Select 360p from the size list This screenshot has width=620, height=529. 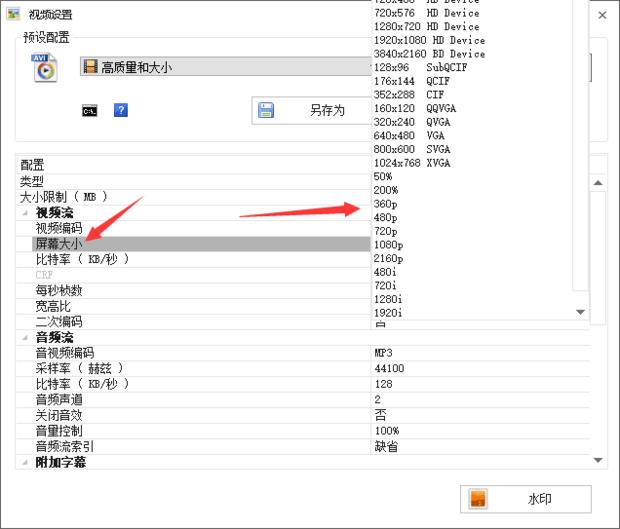click(x=386, y=204)
